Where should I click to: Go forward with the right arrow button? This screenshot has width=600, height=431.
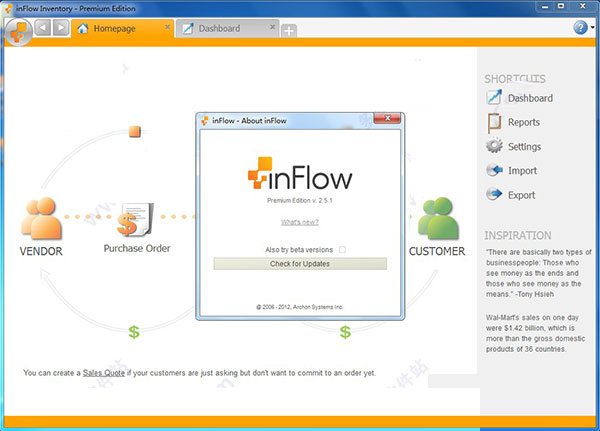[61, 28]
